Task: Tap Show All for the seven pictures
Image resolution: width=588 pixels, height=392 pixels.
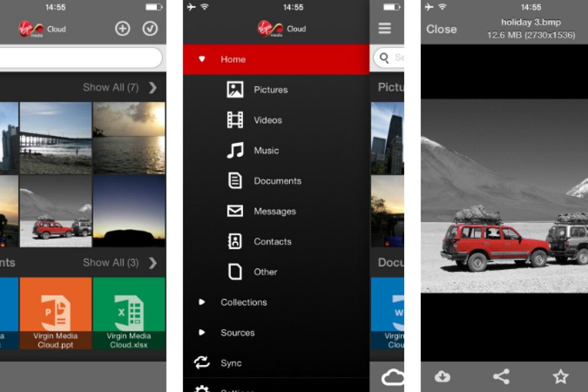Action: [x=111, y=87]
